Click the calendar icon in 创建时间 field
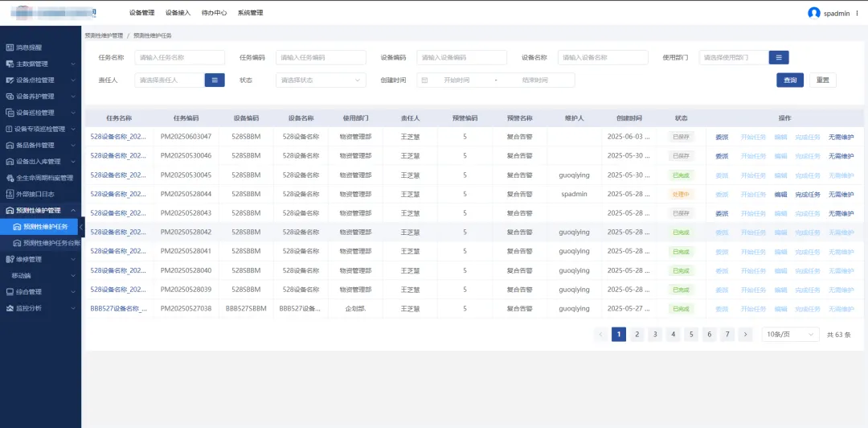Image resolution: width=868 pixels, height=428 pixels. click(x=424, y=80)
